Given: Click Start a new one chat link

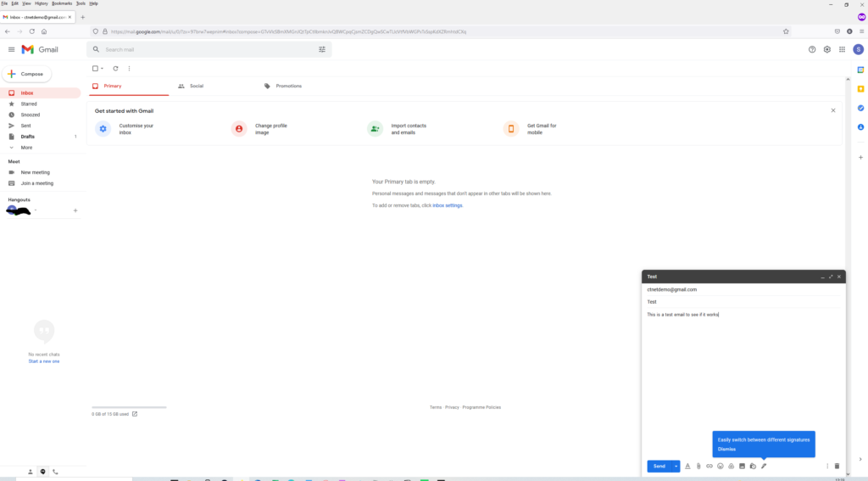Looking at the screenshot, I should click(44, 361).
